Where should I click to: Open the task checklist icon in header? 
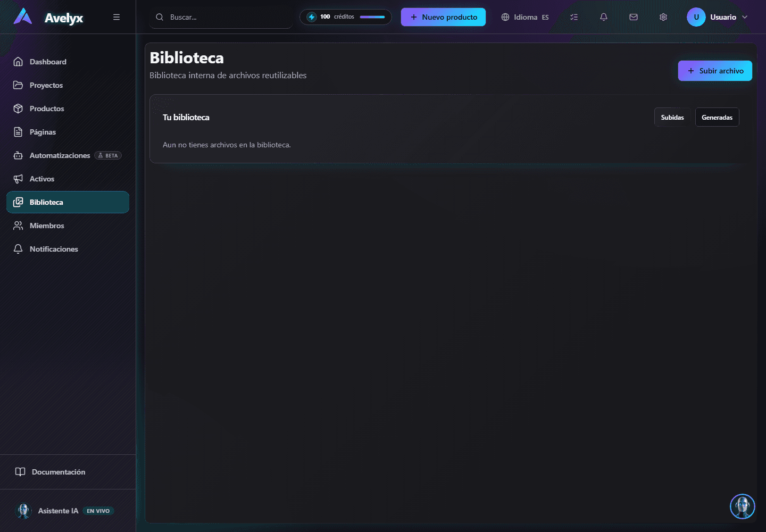click(x=574, y=17)
